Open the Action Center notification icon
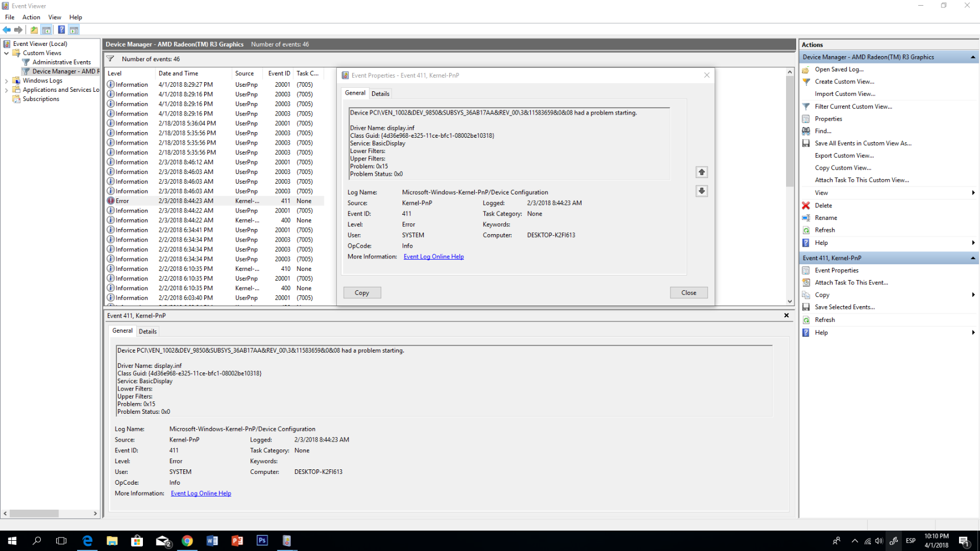 pyautogui.click(x=964, y=541)
